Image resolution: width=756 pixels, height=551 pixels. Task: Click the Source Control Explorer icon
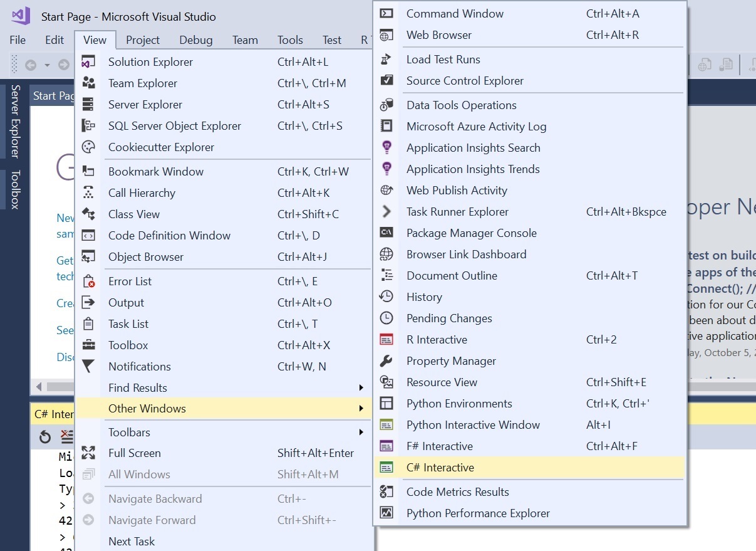pyautogui.click(x=387, y=81)
